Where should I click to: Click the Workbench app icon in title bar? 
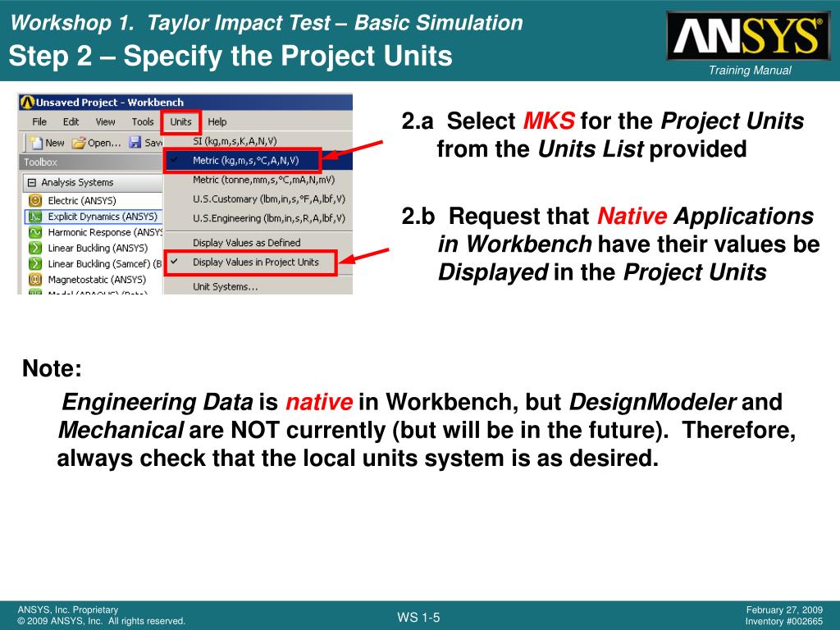(27, 102)
